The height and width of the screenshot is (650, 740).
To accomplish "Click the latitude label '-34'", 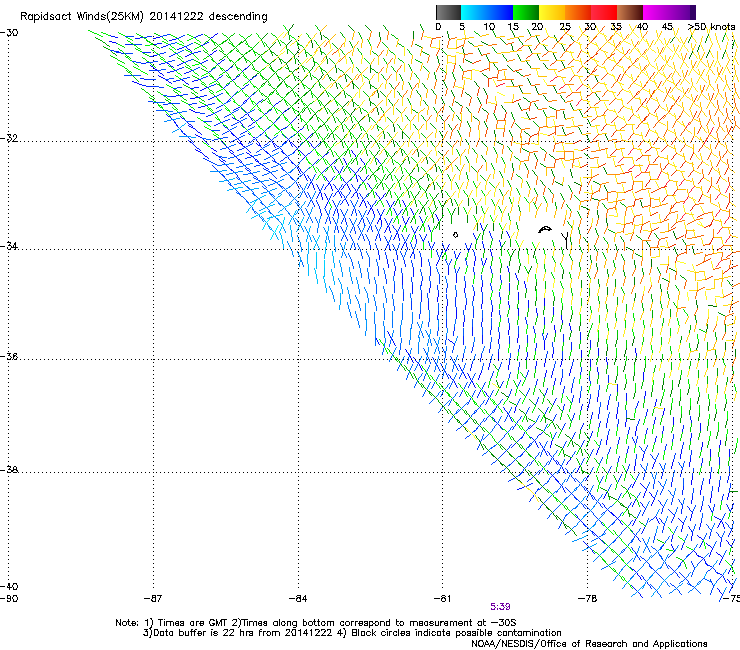I will pos(9,246).
